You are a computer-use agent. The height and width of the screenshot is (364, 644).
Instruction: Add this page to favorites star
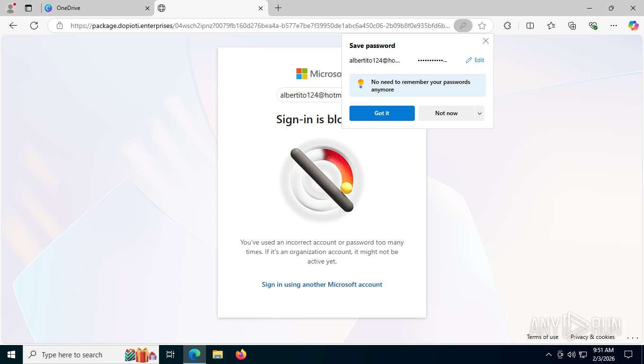(x=482, y=26)
